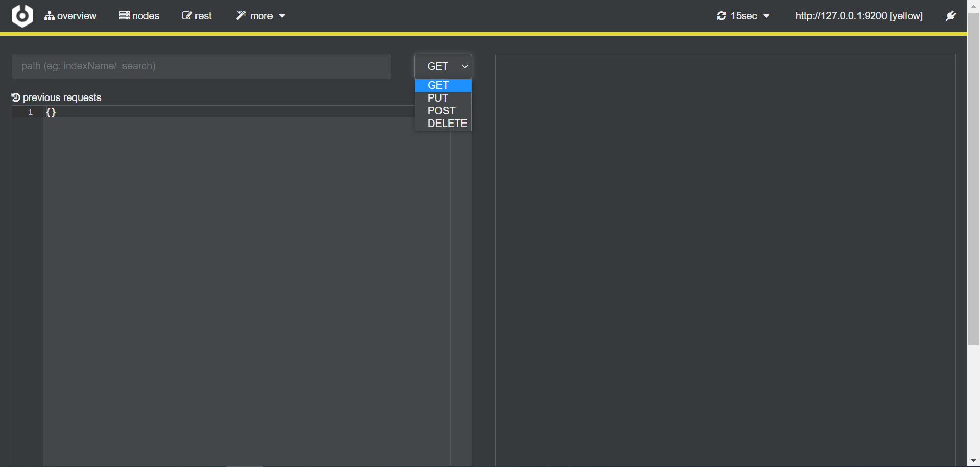Click the plug connection icon
This screenshot has width=980, height=467.
(x=950, y=16)
